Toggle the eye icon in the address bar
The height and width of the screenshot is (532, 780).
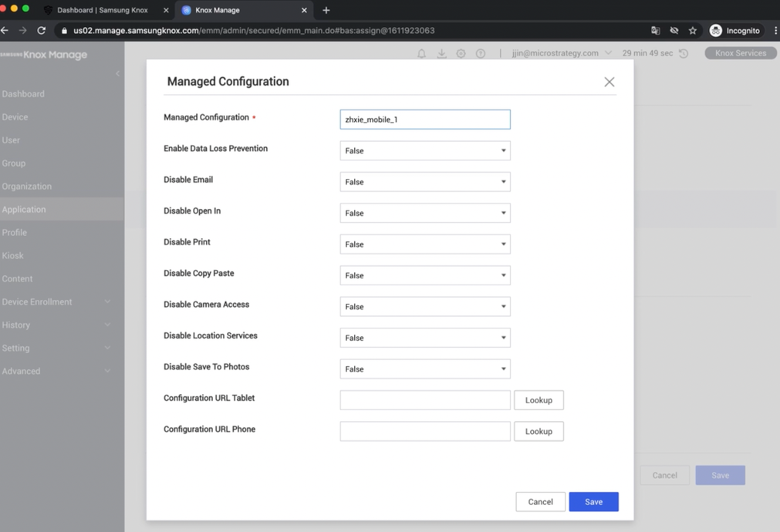[674, 30]
